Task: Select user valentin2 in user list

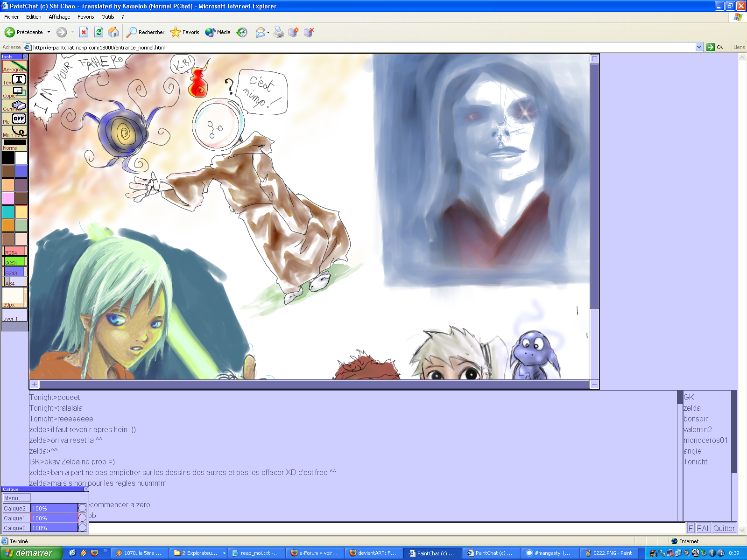Action: [698, 429]
